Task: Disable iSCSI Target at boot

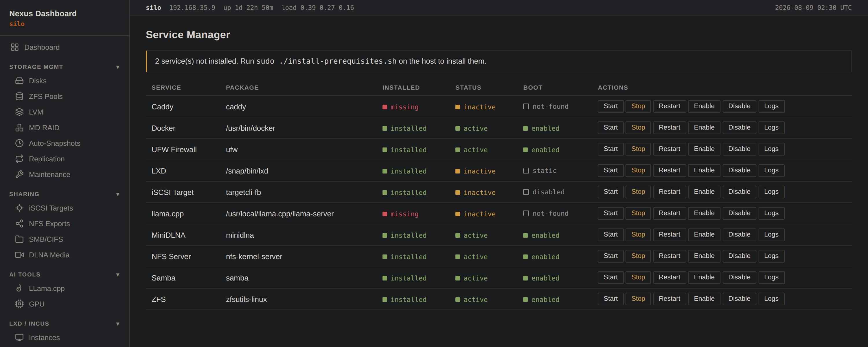Action: [739, 192]
